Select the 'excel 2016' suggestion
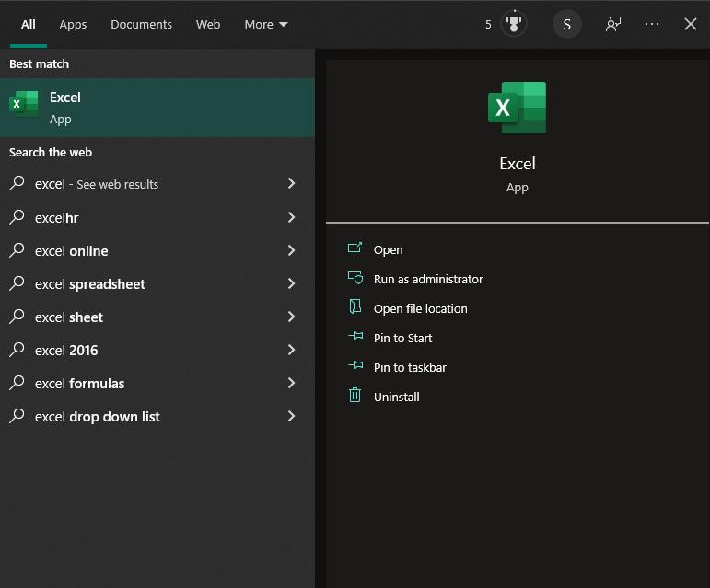 click(x=157, y=350)
